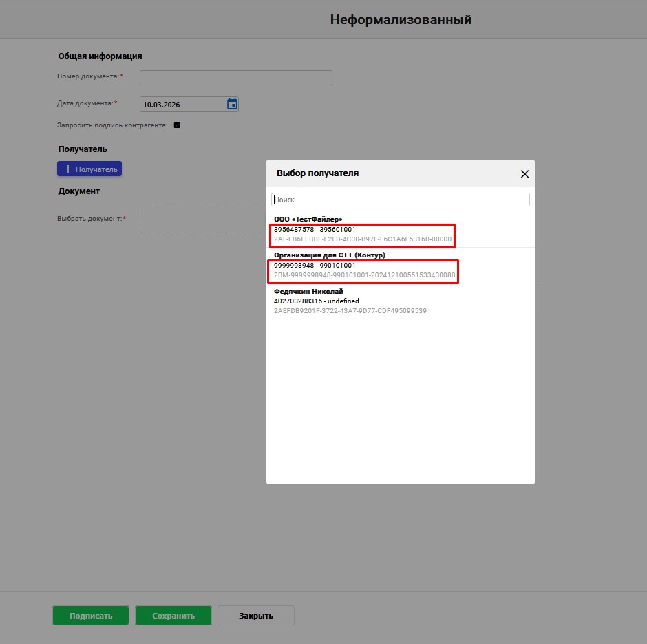This screenshot has height=644, width=647.
Task: Focus the Поиск search field
Action: [x=401, y=200]
